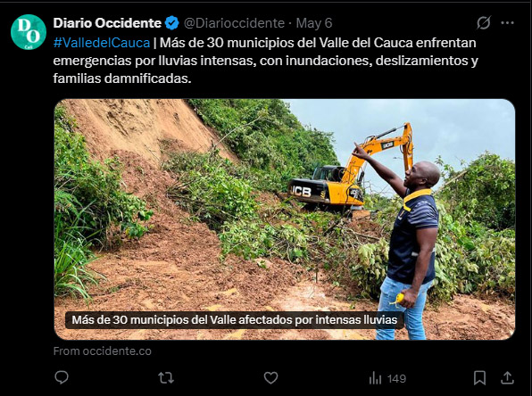Image resolution: width=532 pixels, height=396 pixels.
Task: Open the view analytics bar-chart icon
Action: (x=375, y=378)
